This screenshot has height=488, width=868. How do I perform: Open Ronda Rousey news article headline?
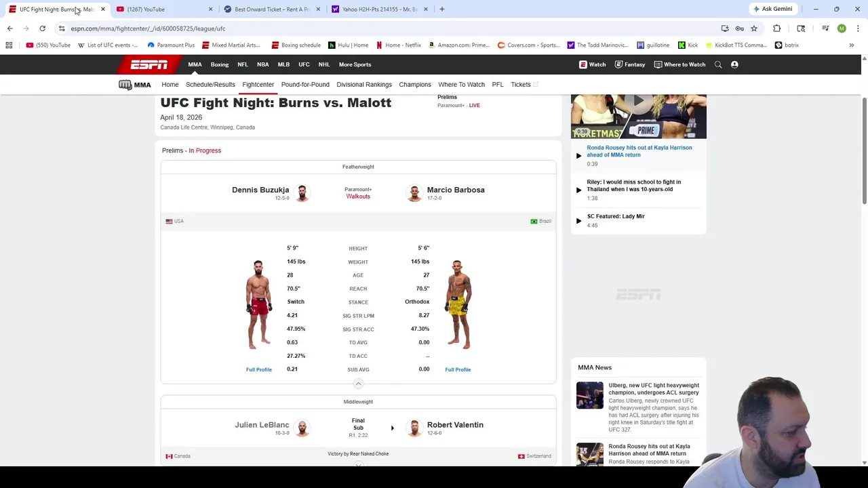click(x=649, y=450)
